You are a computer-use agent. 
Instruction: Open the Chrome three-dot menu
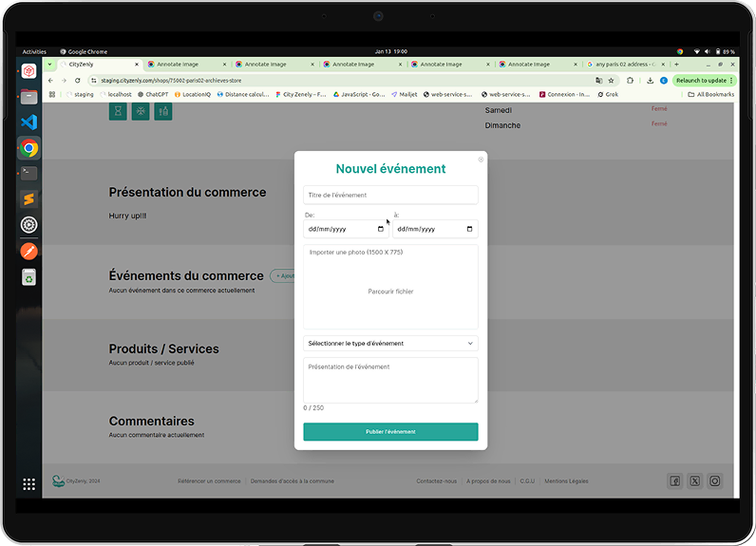(x=731, y=81)
